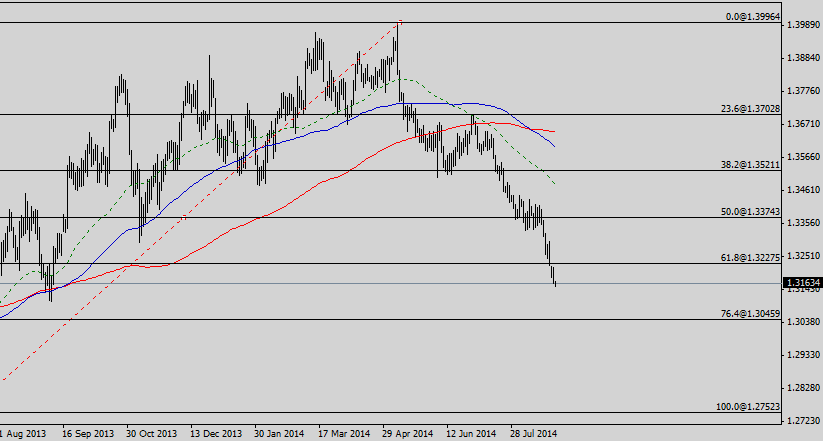Click the 1.34610 price axis label
This screenshot has height=441, width=823.
(x=804, y=190)
